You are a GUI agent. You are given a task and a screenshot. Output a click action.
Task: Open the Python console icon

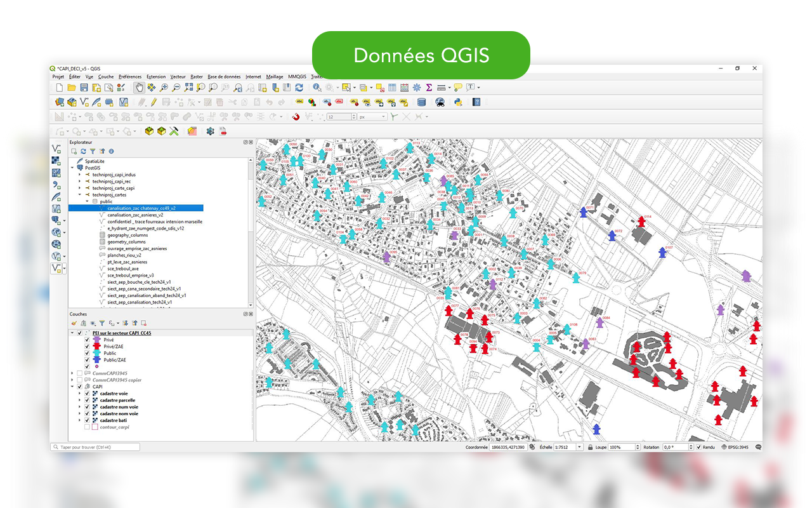tap(457, 102)
